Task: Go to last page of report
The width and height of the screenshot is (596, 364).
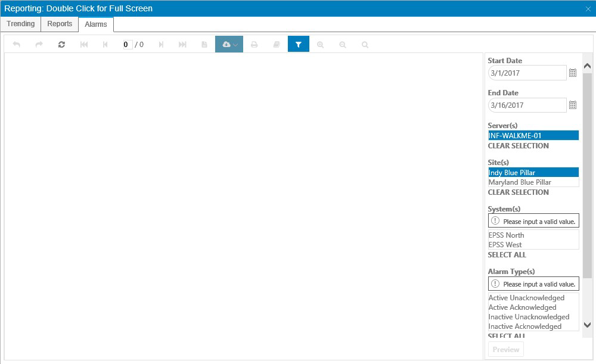Action: pos(182,45)
